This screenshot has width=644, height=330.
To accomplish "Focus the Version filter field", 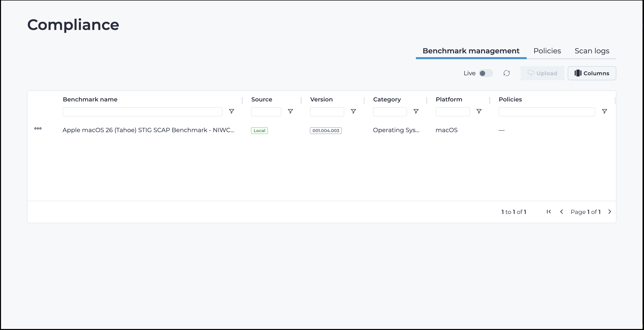I will [x=327, y=112].
